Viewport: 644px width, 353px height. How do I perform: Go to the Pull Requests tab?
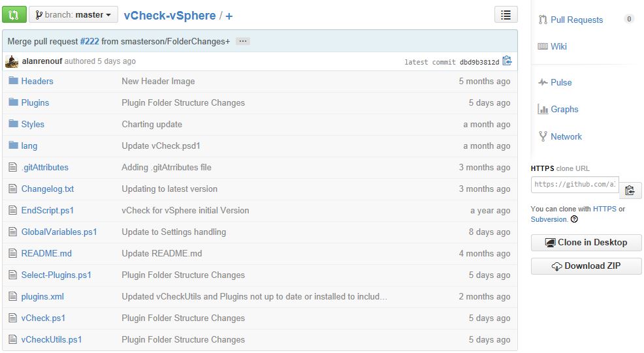[577, 20]
